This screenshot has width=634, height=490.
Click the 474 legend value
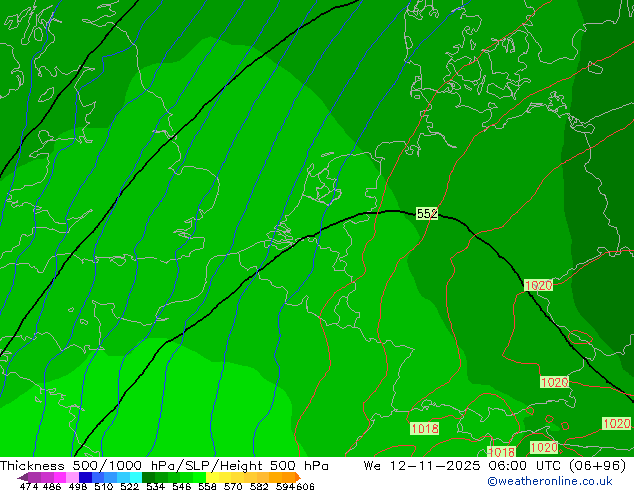(29, 486)
